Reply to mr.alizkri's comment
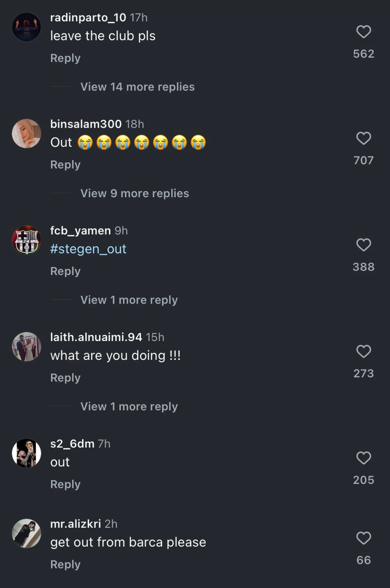 coord(65,564)
